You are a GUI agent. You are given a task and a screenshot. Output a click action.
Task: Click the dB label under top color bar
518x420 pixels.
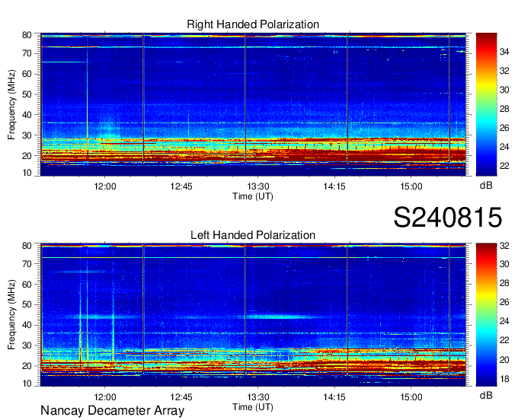click(x=486, y=186)
